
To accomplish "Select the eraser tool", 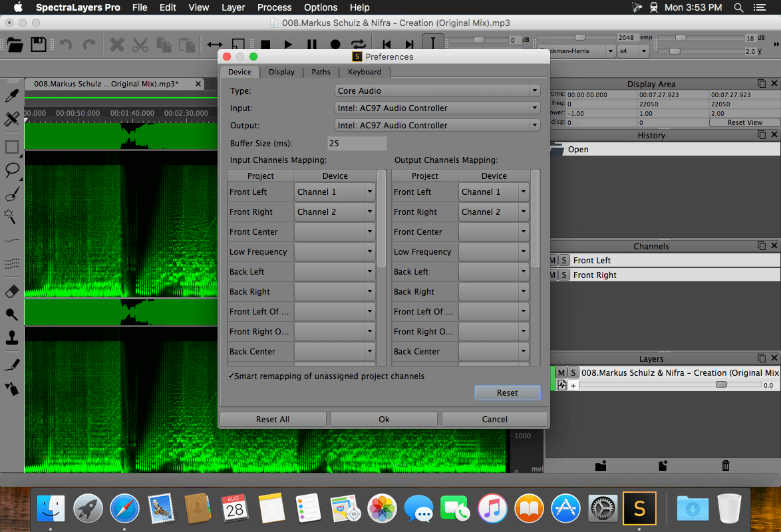I will pos(12,291).
